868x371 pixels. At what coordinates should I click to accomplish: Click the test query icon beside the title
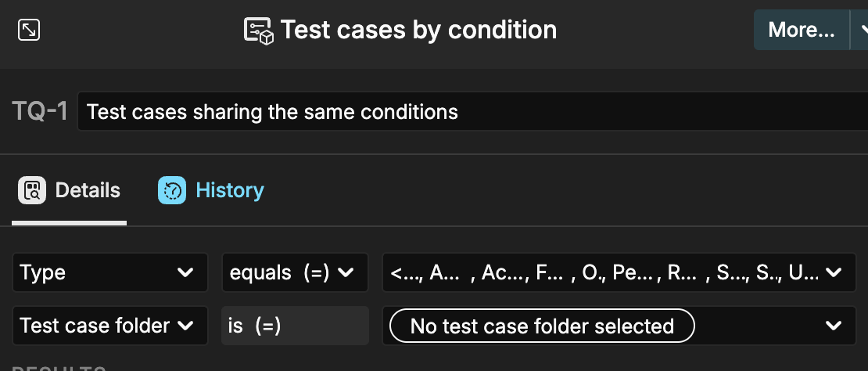coord(258,31)
